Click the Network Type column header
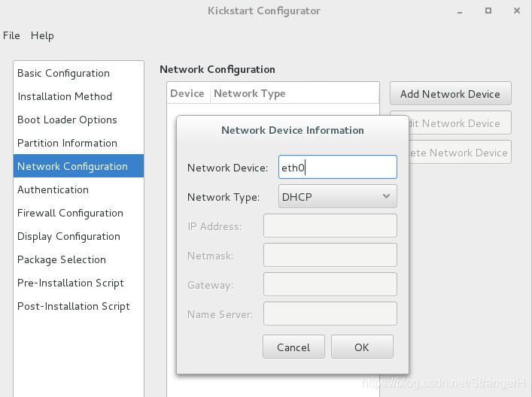The height and width of the screenshot is (397, 532). coord(294,93)
